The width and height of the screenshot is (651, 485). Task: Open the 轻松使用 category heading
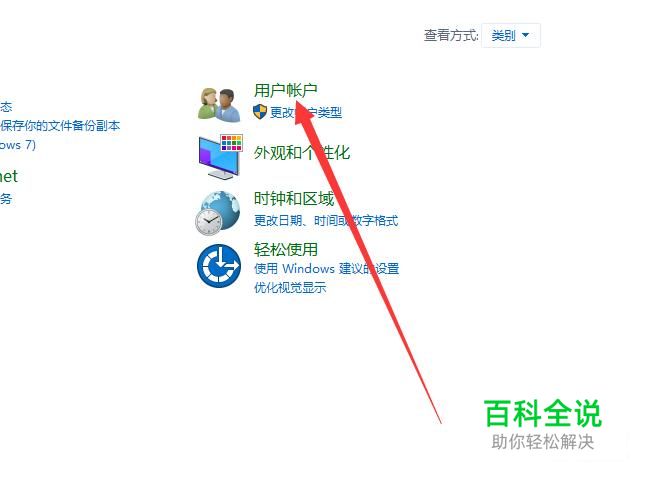tap(286, 250)
